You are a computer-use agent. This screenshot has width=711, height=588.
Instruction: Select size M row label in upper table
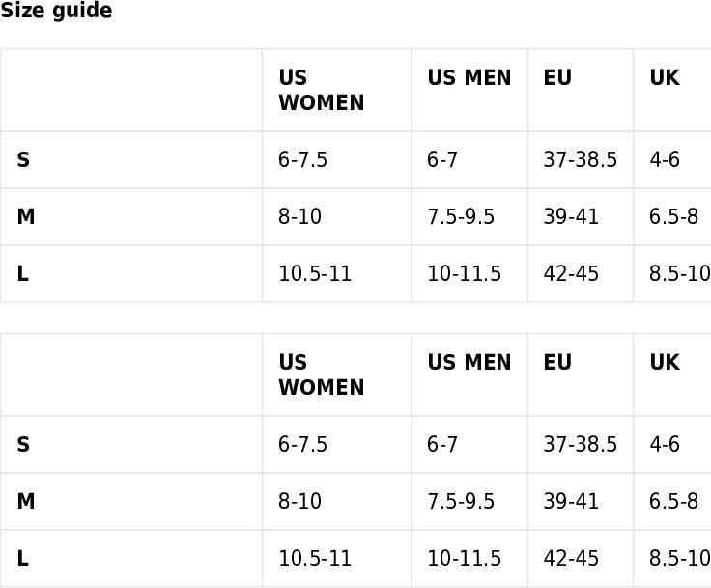[25, 217]
